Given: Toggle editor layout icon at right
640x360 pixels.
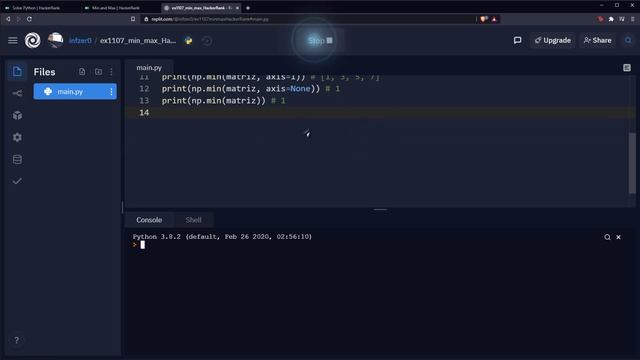Looking at the screenshot, I should click(x=627, y=68).
